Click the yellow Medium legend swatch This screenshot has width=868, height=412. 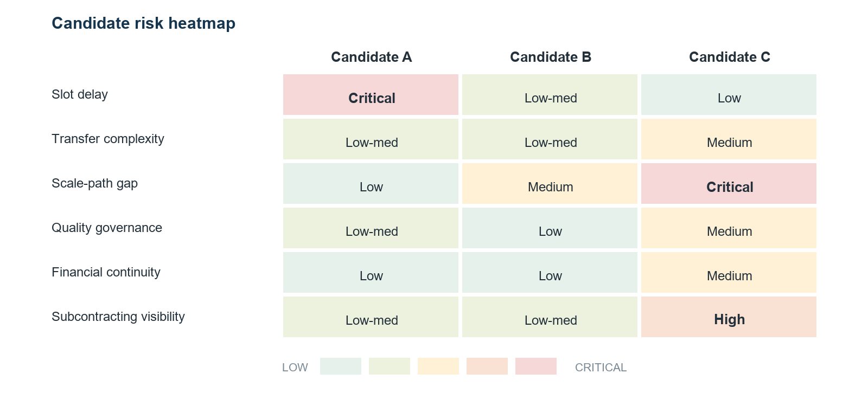[438, 366]
